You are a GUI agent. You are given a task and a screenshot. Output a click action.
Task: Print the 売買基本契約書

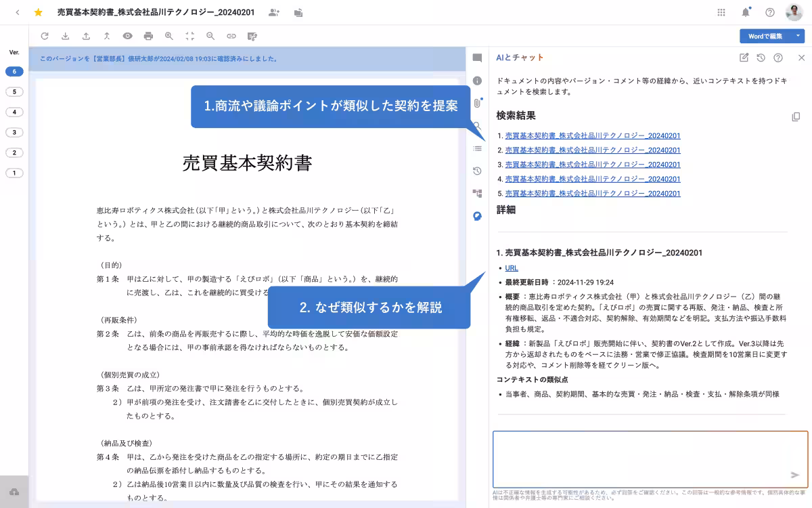[148, 36]
